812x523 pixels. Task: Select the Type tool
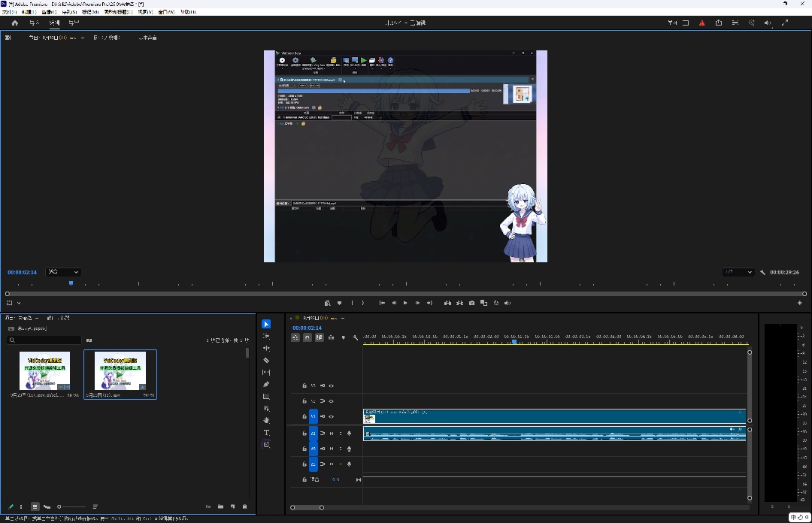(266, 432)
